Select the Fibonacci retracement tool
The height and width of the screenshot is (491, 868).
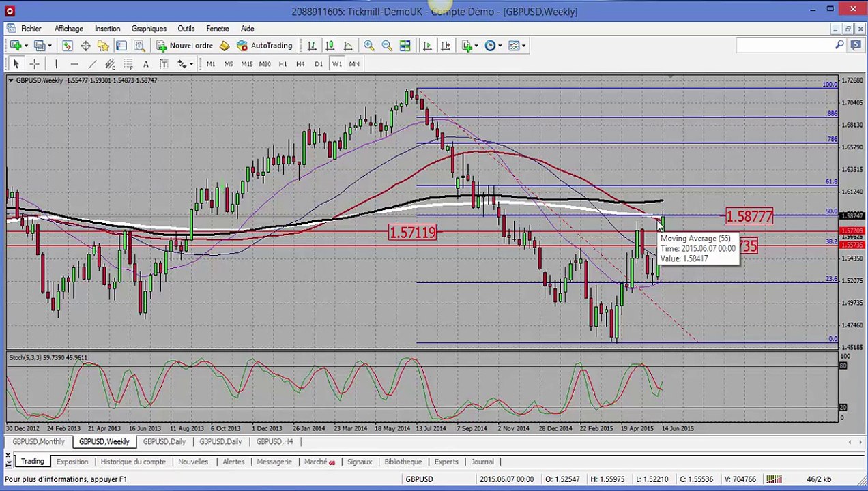click(128, 64)
